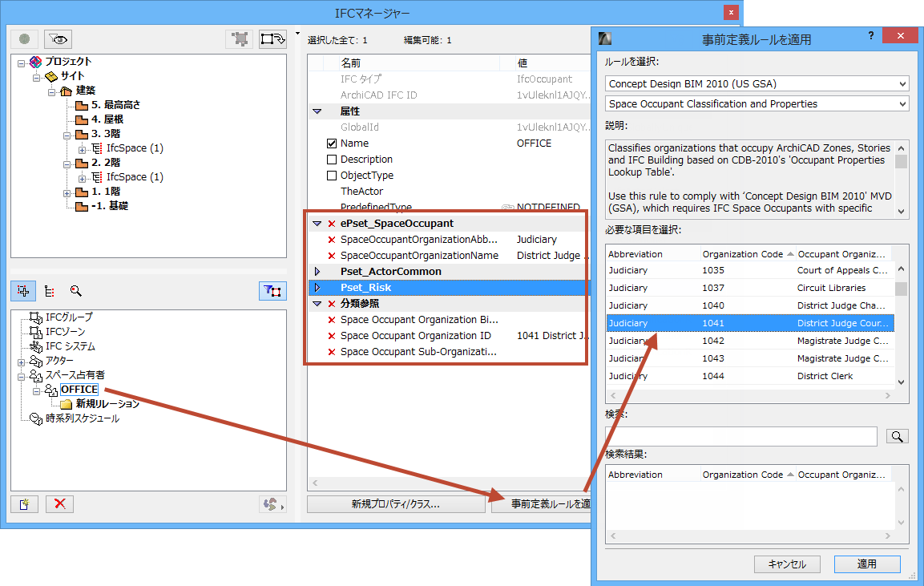
Task: Expand the アクター node
Action: (x=21, y=362)
